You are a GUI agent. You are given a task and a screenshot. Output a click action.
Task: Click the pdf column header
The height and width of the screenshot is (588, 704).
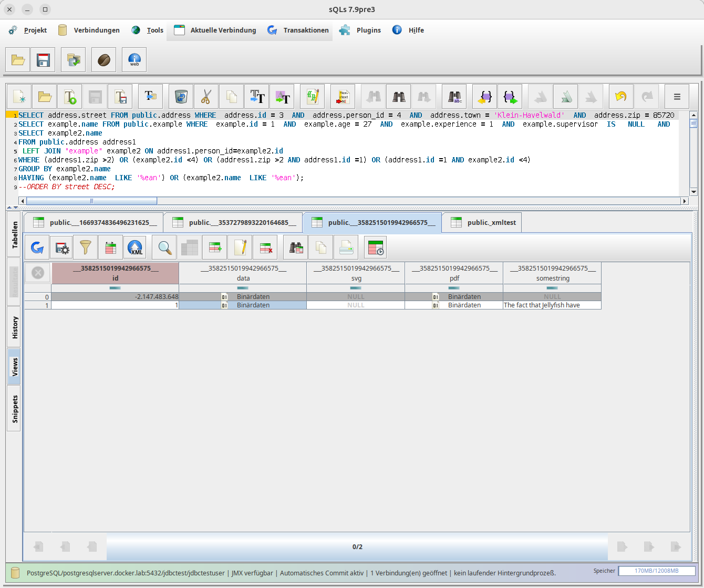pos(454,273)
